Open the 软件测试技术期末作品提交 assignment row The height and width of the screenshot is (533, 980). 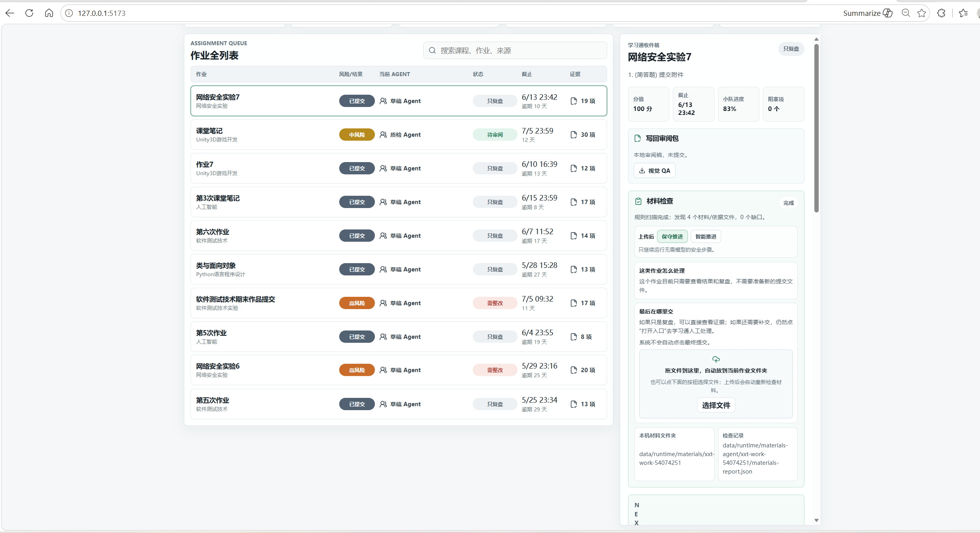pos(399,303)
